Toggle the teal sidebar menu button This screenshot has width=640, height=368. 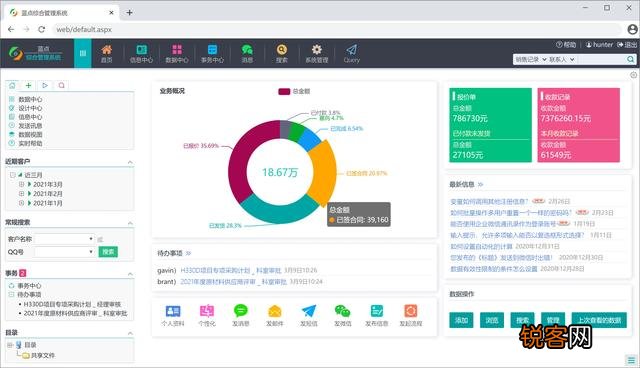[x=83, y=53]
